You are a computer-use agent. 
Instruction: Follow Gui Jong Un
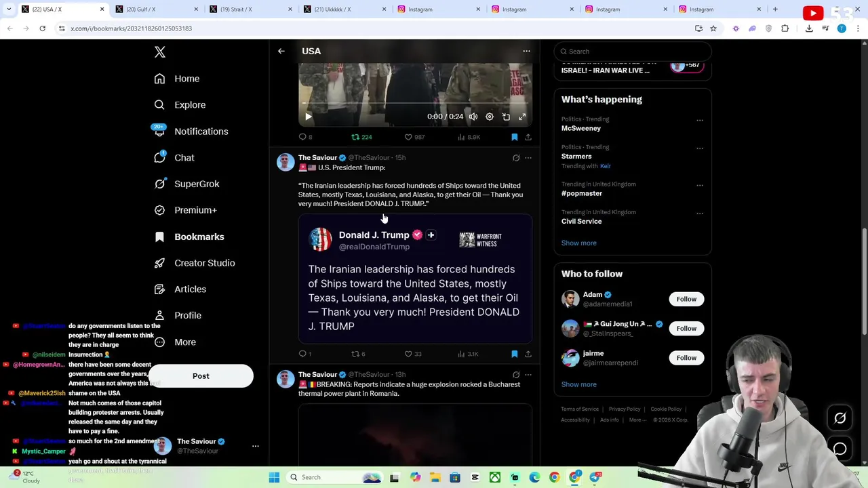coord(686,329)
